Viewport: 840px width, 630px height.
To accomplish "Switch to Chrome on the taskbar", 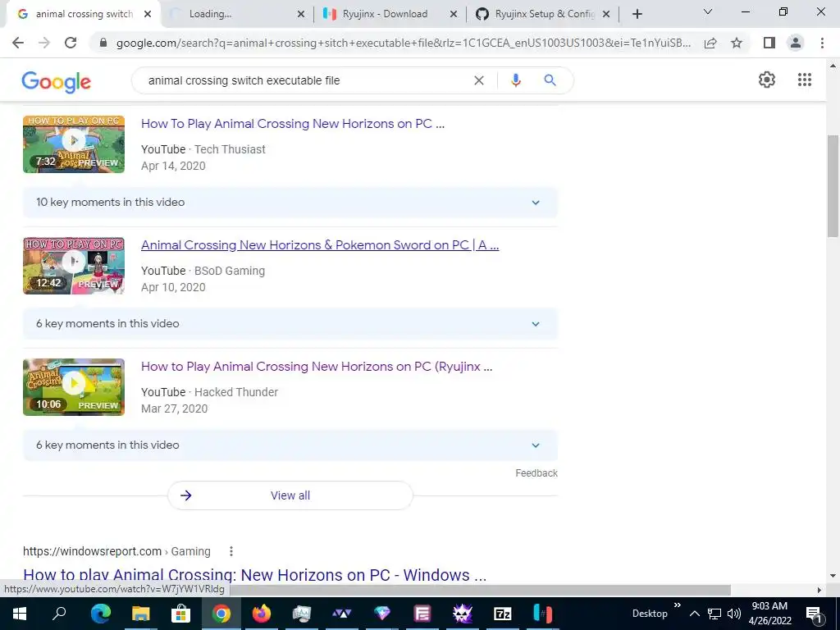I will click(x=221, y=614).
